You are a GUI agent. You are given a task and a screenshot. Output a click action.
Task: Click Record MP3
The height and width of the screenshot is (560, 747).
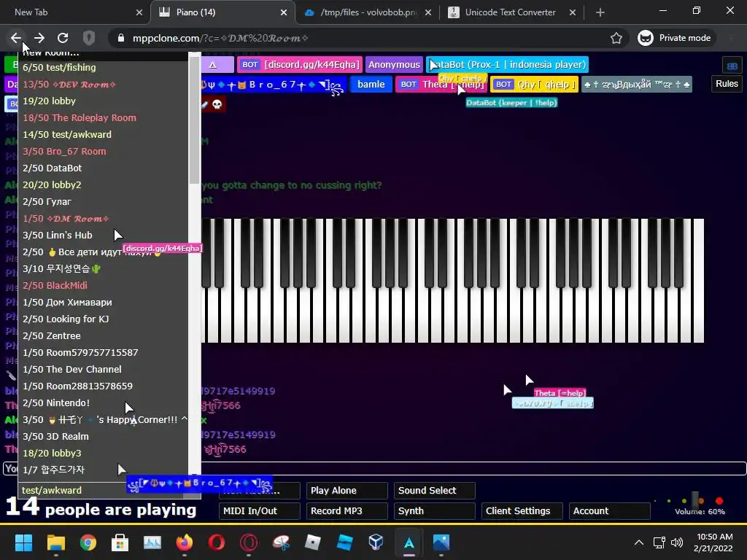[x=347, y=511]
